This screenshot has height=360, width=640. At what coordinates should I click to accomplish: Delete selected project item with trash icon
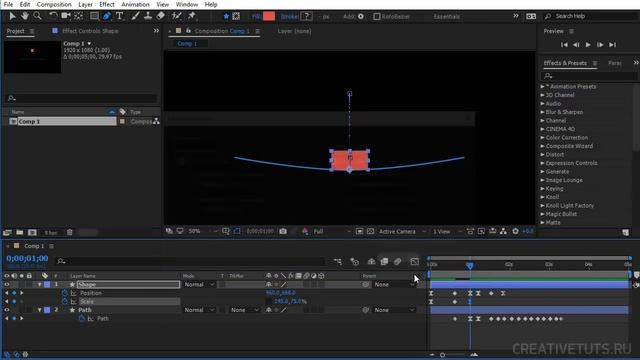point(70,232)
